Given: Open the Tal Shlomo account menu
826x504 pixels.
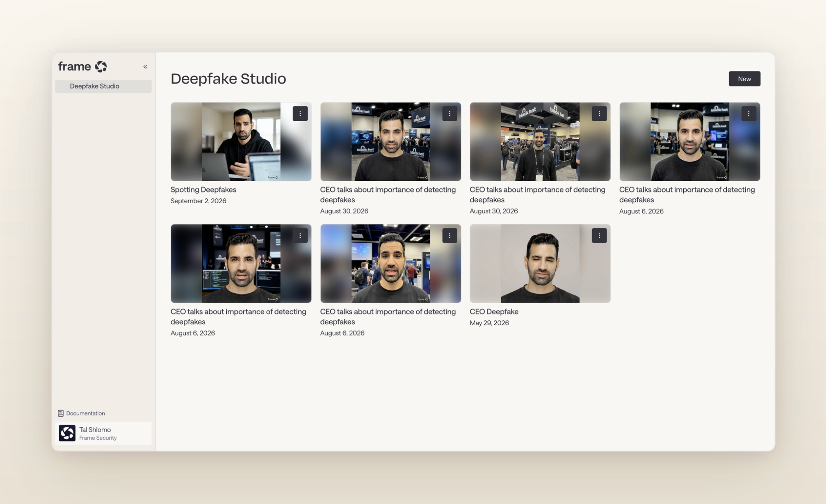Looking at the screenshot, I should [103, 433].
